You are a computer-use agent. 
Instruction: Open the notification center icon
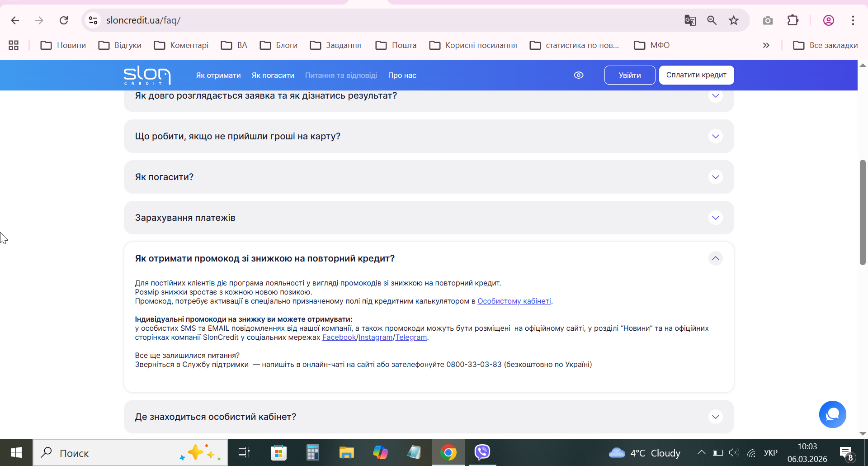coord(846,453)
